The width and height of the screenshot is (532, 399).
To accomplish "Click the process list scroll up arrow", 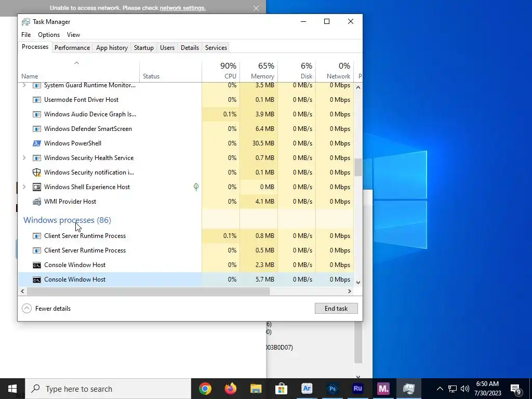I will tap(358, 87).
